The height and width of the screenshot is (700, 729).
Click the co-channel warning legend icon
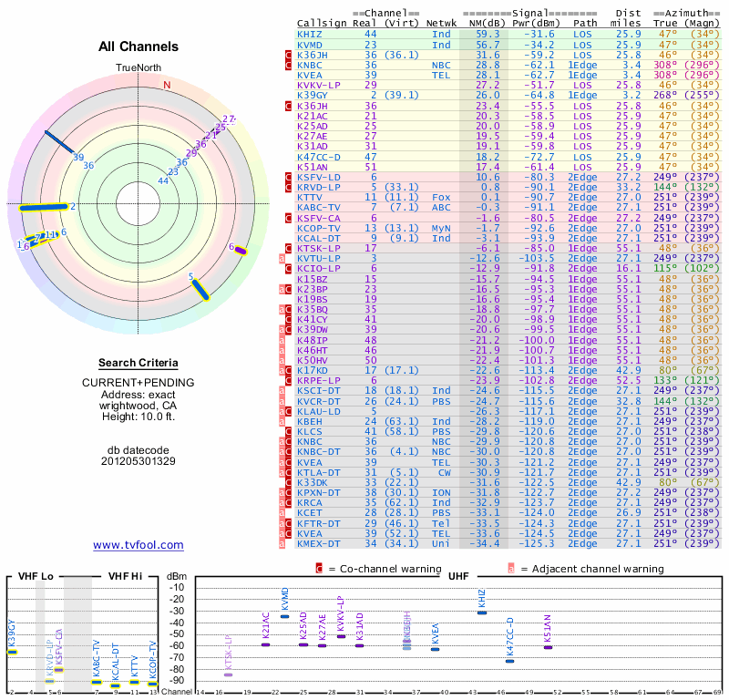319,568
